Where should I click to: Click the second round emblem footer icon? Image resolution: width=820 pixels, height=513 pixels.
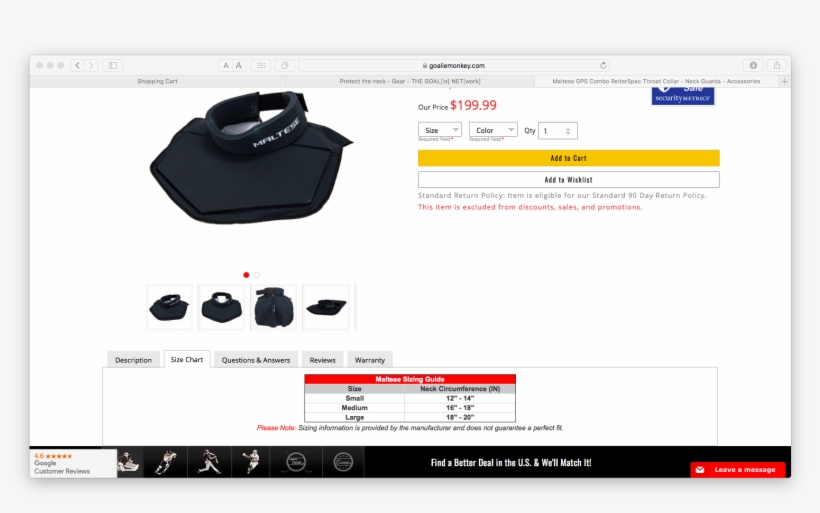pyautogui.click(x=343, y=462)
